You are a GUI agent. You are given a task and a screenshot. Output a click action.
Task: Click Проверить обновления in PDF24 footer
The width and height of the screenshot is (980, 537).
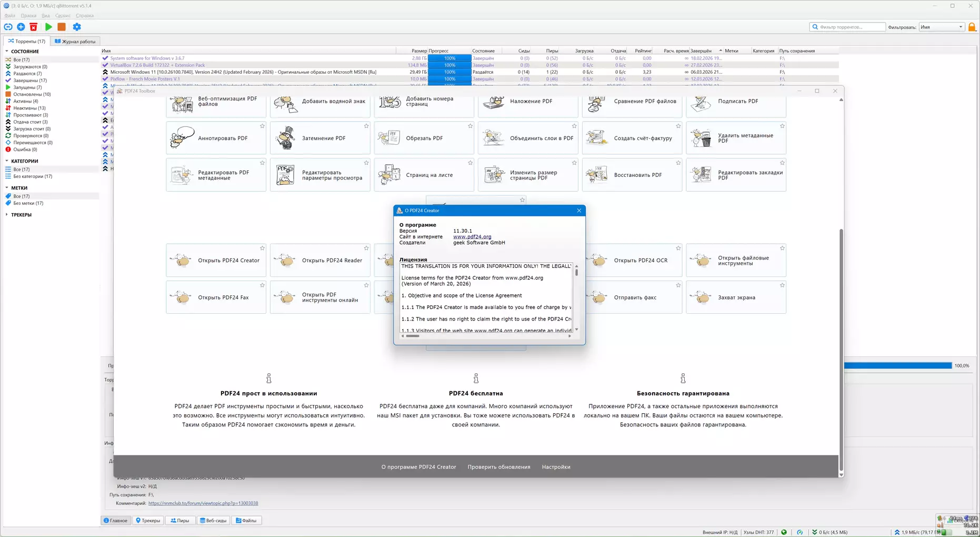tap(498, 467)
